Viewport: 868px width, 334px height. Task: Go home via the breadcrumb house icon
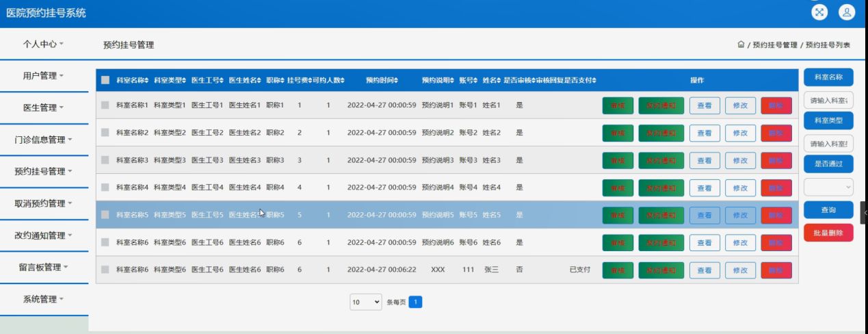tap(741, 44)
